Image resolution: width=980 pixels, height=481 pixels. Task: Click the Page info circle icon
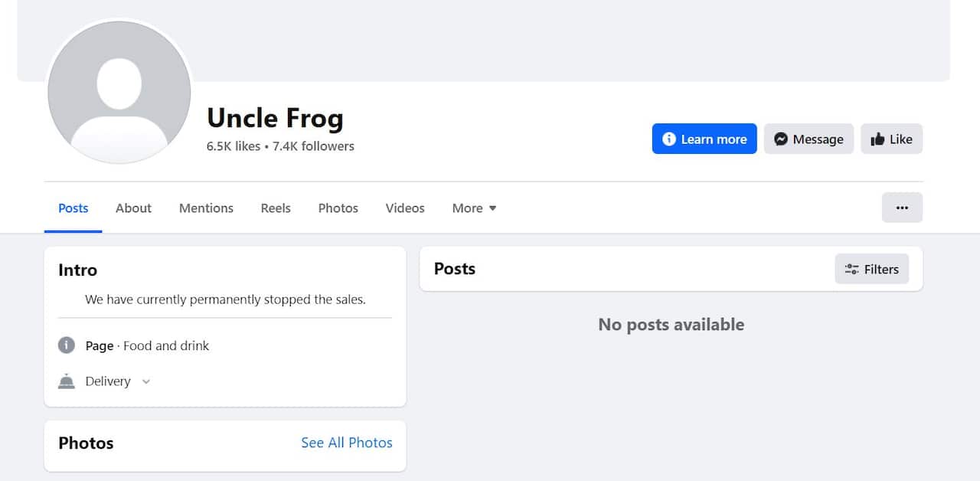(x=67, y=345)
